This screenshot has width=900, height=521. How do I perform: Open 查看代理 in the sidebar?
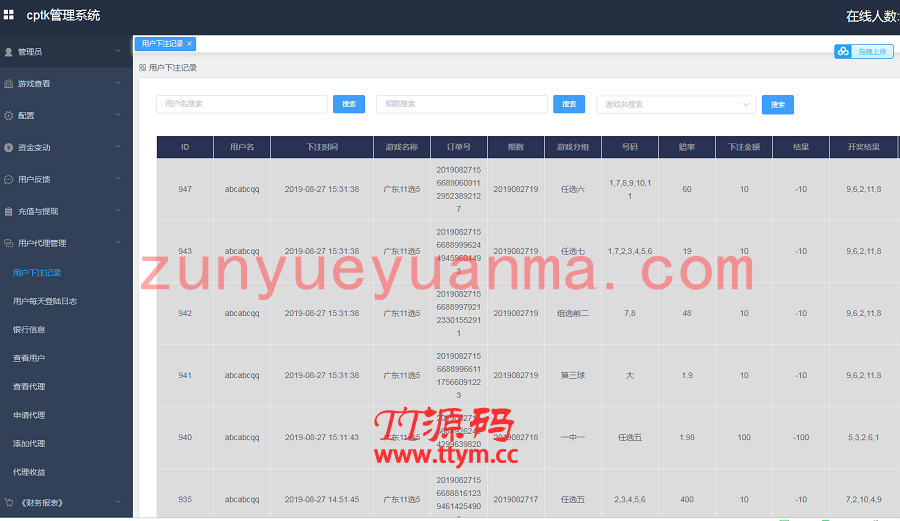(29, 387)
